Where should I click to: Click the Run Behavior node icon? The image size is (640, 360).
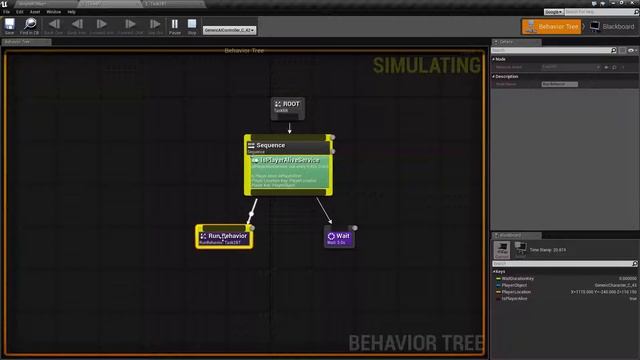coord(203,236)
